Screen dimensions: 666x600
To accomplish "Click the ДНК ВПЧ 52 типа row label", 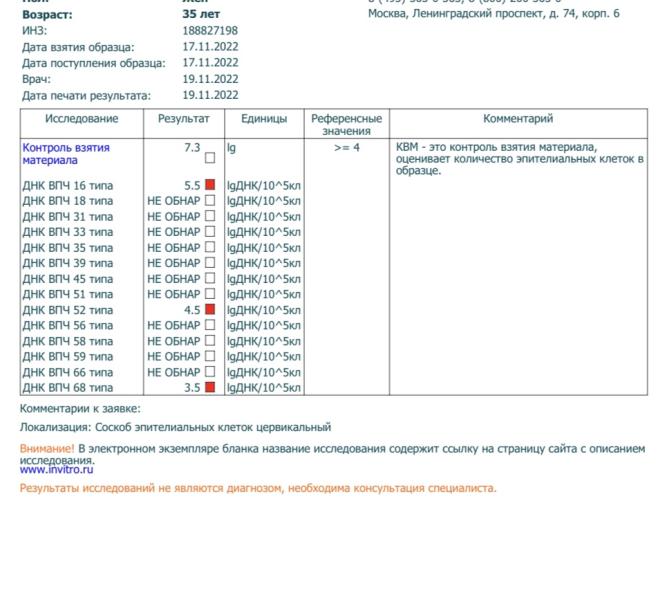I will point(68,310).
